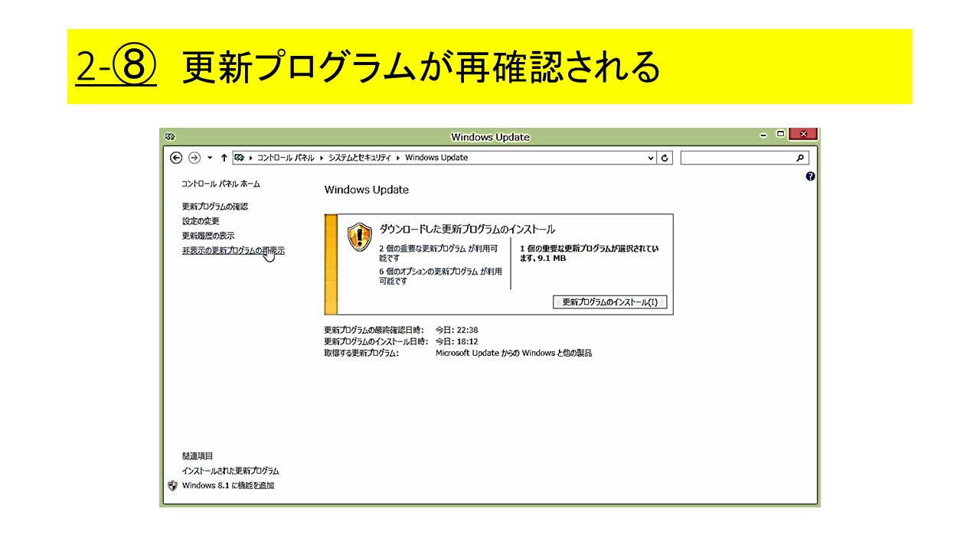Viewport: 980px width, 551px height.
Task: Click the Windows Update breadcrumb segment
Action: pyautogui.click(x=436, y=158)
